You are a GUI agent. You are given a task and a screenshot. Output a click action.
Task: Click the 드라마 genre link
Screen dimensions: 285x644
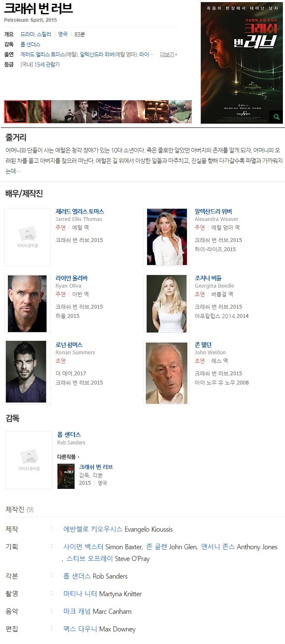click(27, 34)
